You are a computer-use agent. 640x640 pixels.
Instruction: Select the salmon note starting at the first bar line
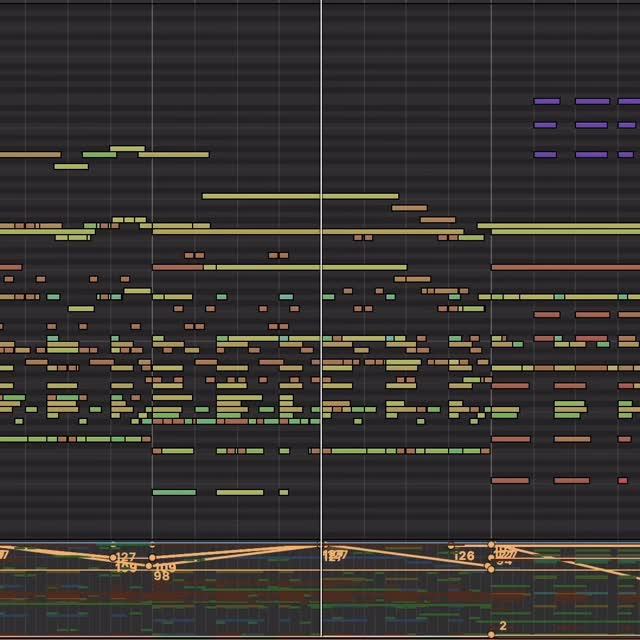[178, 267]
